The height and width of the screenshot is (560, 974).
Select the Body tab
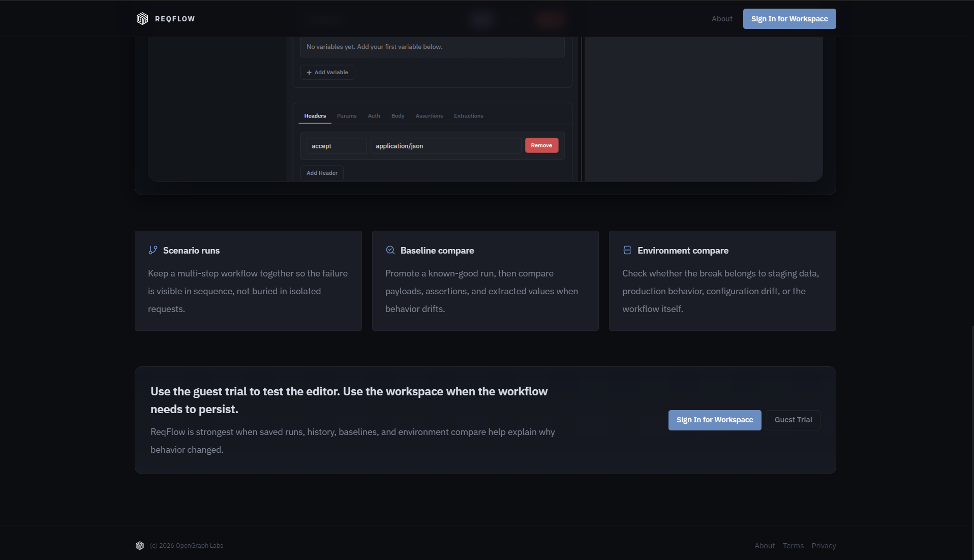pyautogui.click(x=398, y=115)
